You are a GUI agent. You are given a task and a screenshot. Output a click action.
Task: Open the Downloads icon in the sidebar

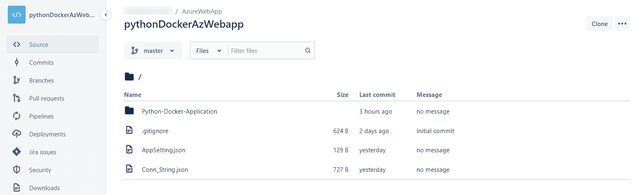(x=17, y=188)
